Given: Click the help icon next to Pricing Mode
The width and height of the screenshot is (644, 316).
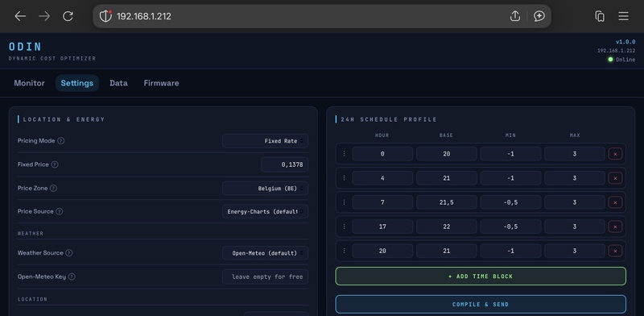Looking at the screenshot, I should (x=61, y=141).
